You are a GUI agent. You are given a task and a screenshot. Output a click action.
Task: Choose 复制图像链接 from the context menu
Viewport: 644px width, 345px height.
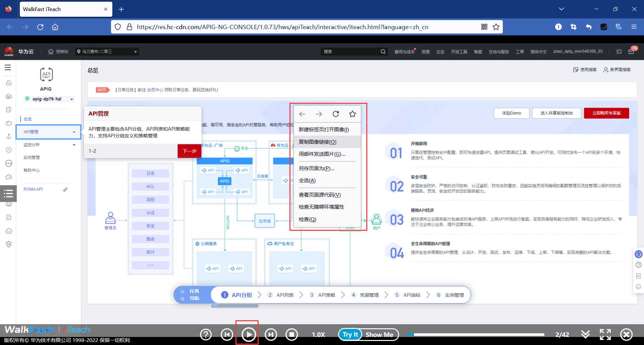click(x=327, y=142)
